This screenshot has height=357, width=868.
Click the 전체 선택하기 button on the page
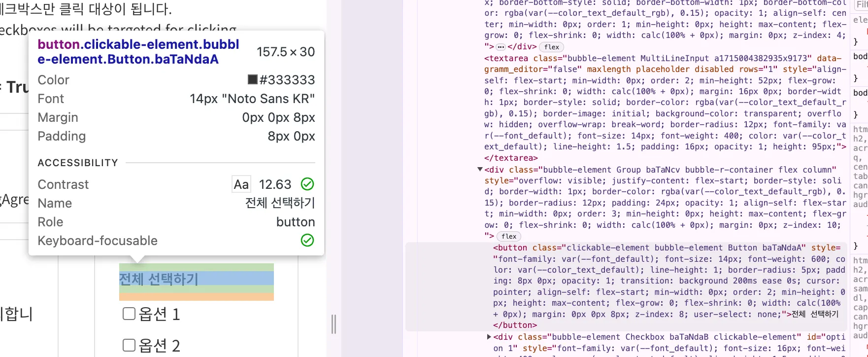pyautogui.click(x=197, y=279)
